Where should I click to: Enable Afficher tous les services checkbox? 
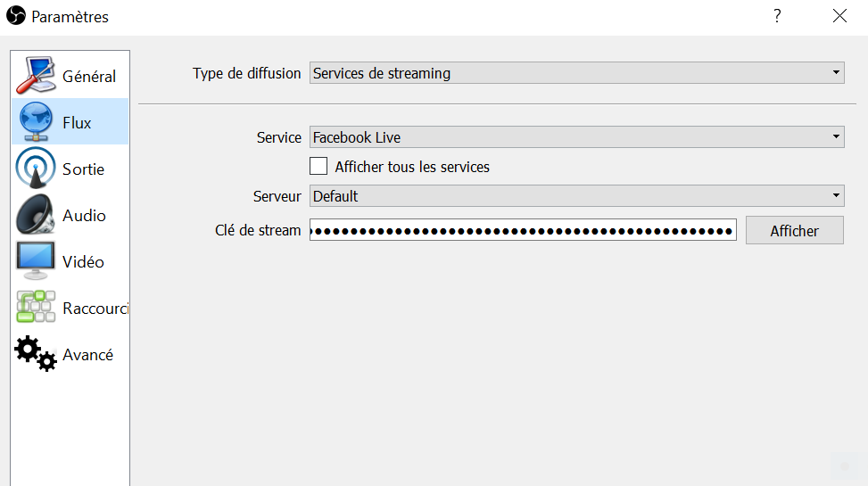click(x=318, y=166)
